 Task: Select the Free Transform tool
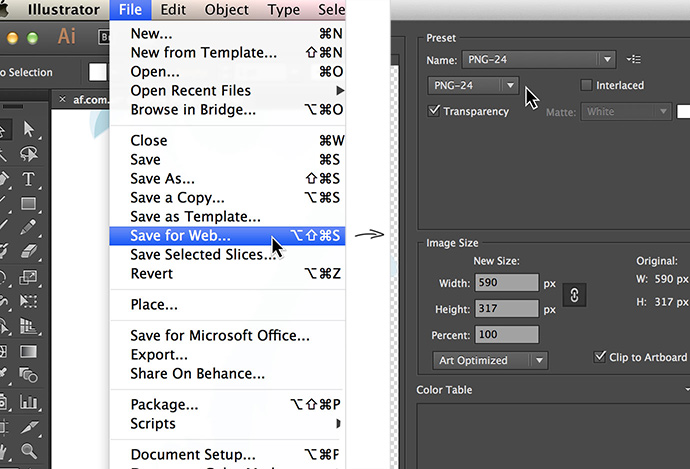tap(29, 301)
